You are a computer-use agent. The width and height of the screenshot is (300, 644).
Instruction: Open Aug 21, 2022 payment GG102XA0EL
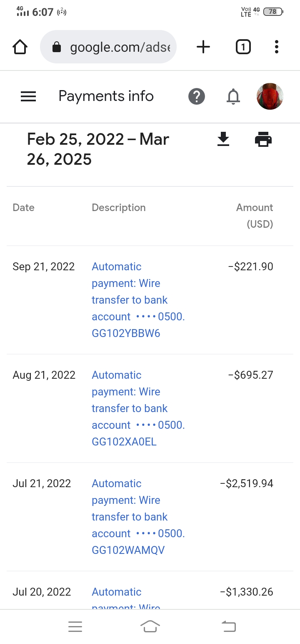tap(138, 408)
